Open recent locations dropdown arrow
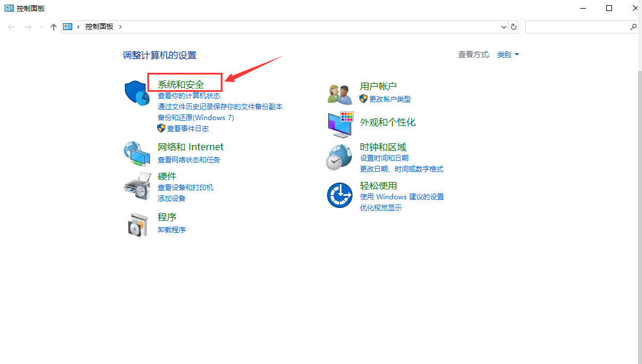The height and width of the screenshot is (364, 642). (x=42, y=27)
